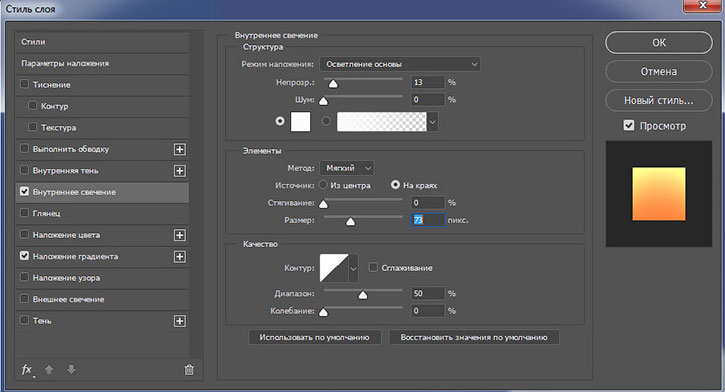Click the Отмена cancel button
This screenshot has width=725, height=392.
point(659,72)
